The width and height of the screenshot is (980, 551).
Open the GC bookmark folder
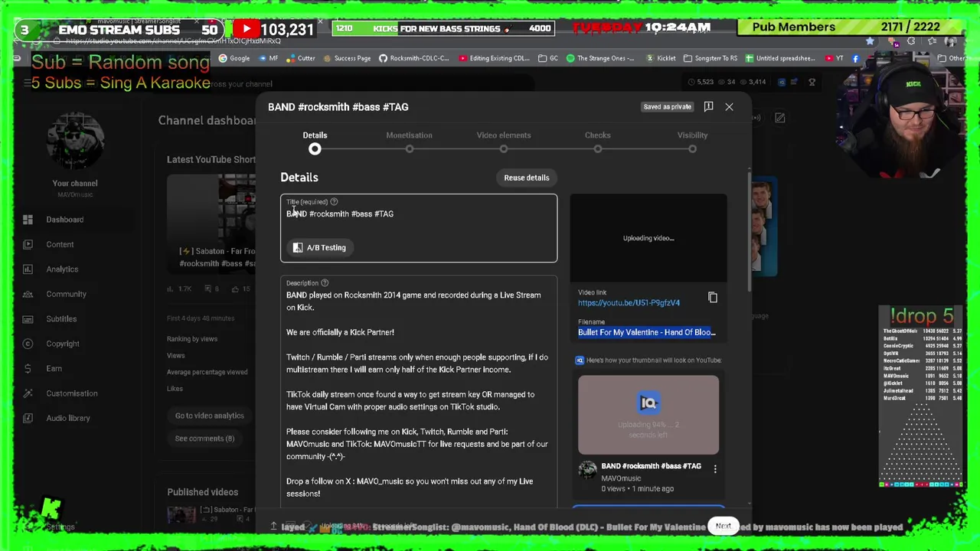[x=548, y=58]
